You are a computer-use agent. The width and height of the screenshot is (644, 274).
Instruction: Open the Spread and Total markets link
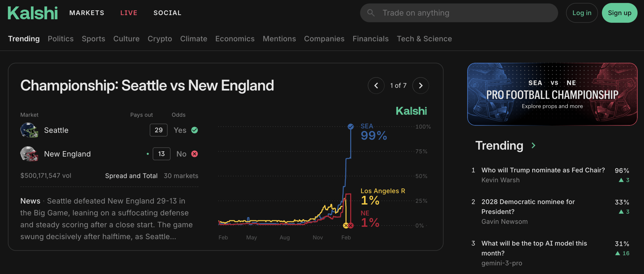point(131,176)
